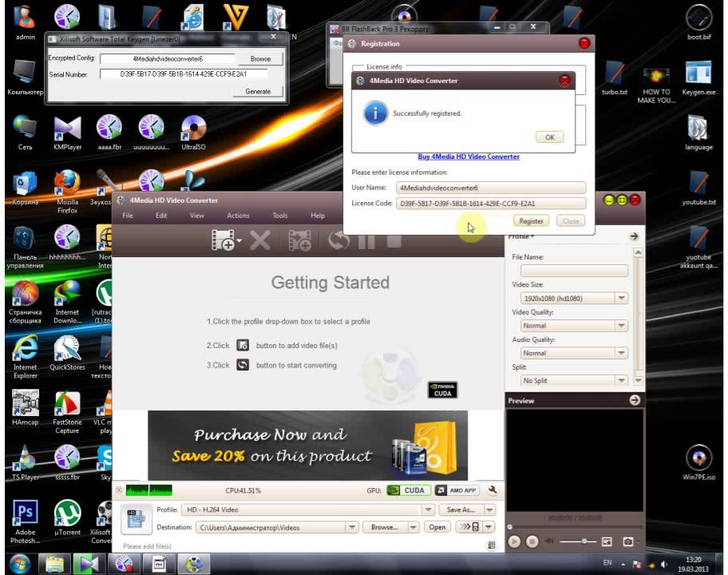Open the Destination path dropdown

point(352,527)
